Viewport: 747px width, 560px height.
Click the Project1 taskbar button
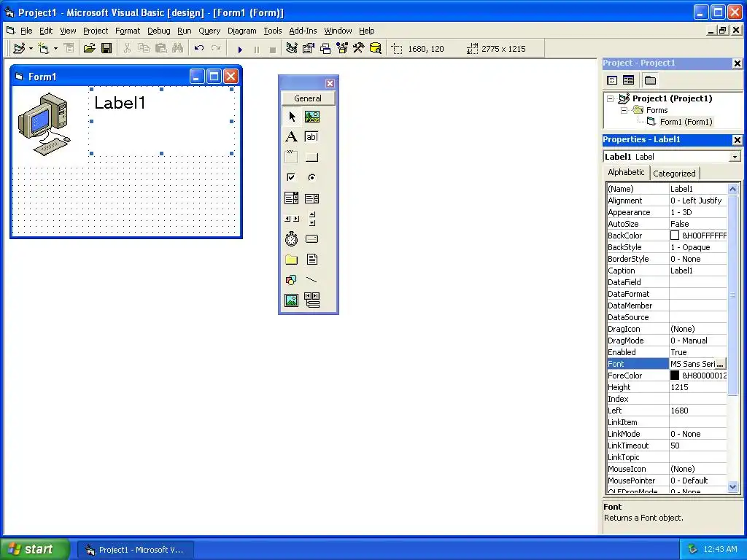[136, 550]
